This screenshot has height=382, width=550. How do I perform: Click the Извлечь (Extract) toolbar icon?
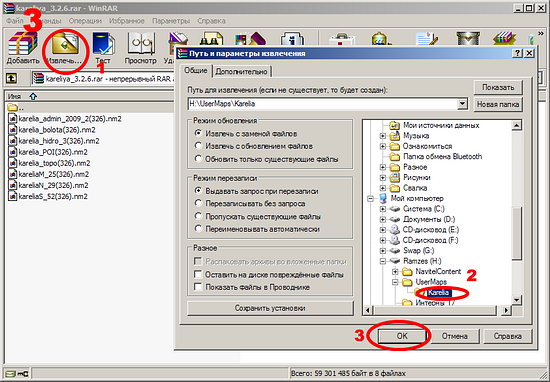[65, 48]
